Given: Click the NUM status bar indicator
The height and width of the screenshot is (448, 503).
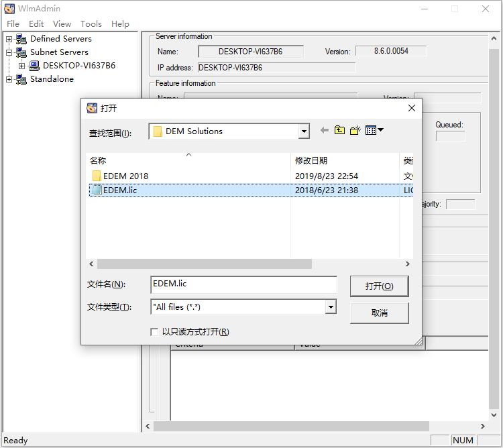Looking at the screenshot, I should point(463,441).
